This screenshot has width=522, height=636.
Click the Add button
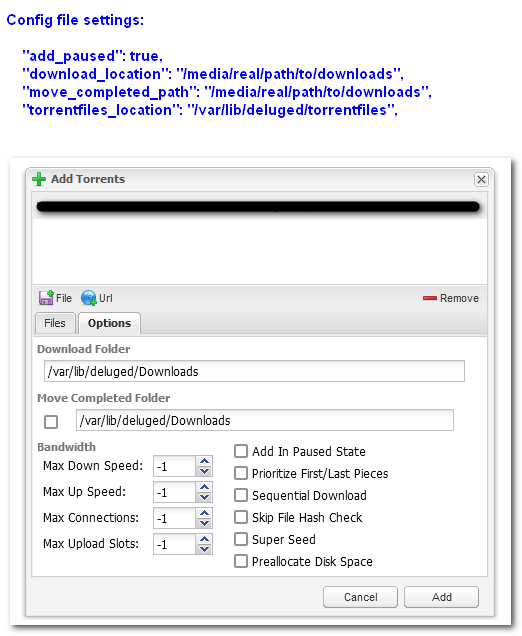tap(441, 597)
